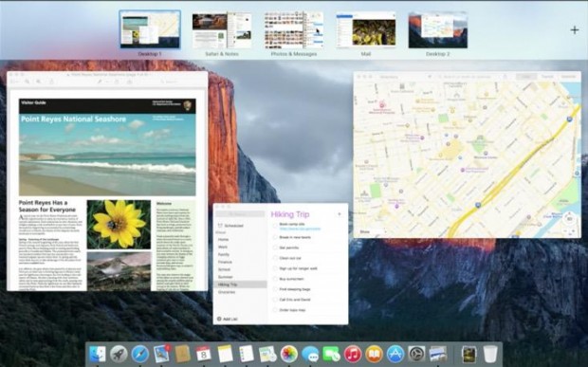Screen dimensions: 588x367
Task: Check off 'Call Eric and David' reminder
Action: click(275, 300)
